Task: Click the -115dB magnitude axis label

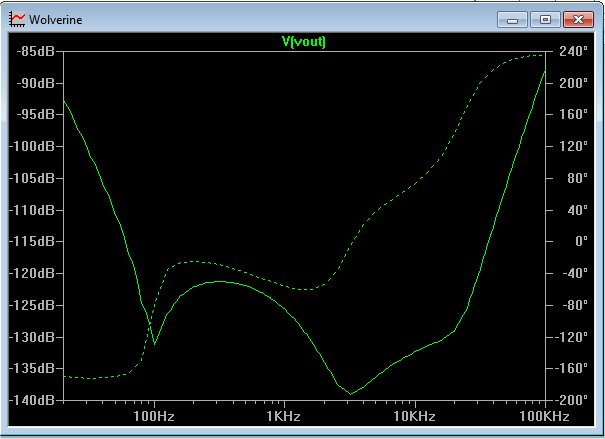Action: click(x=32, y=241)
